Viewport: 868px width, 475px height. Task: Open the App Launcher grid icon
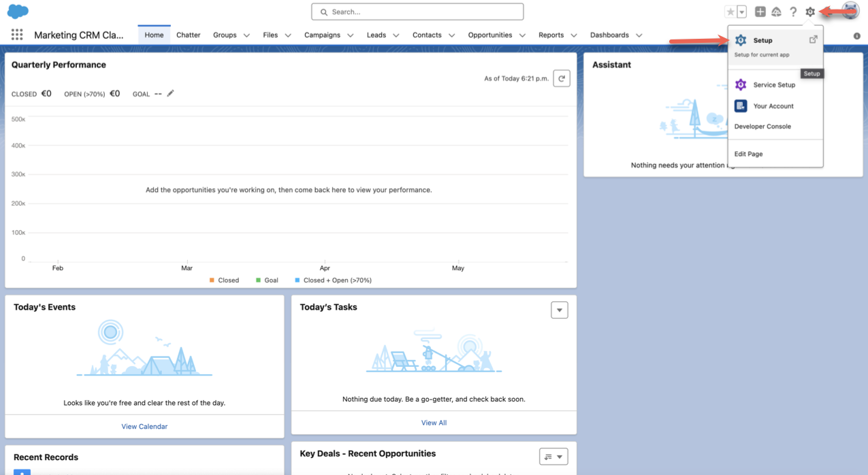click(17, 35)
